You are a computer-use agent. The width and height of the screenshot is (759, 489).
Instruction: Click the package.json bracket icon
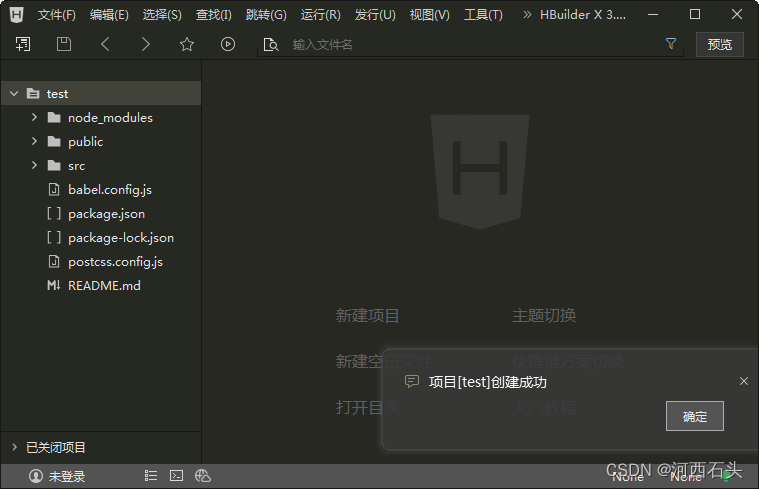tap(54, 214)
